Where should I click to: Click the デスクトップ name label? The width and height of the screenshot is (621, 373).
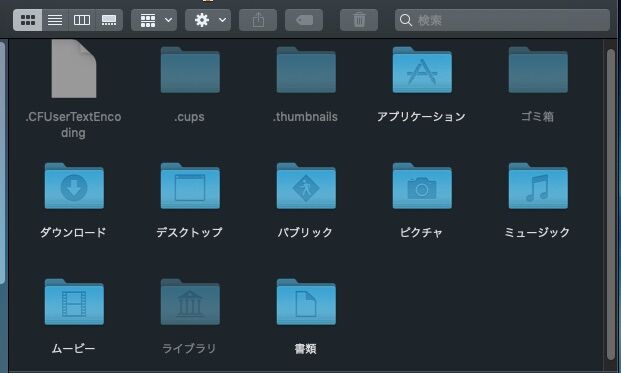point(189,232)
